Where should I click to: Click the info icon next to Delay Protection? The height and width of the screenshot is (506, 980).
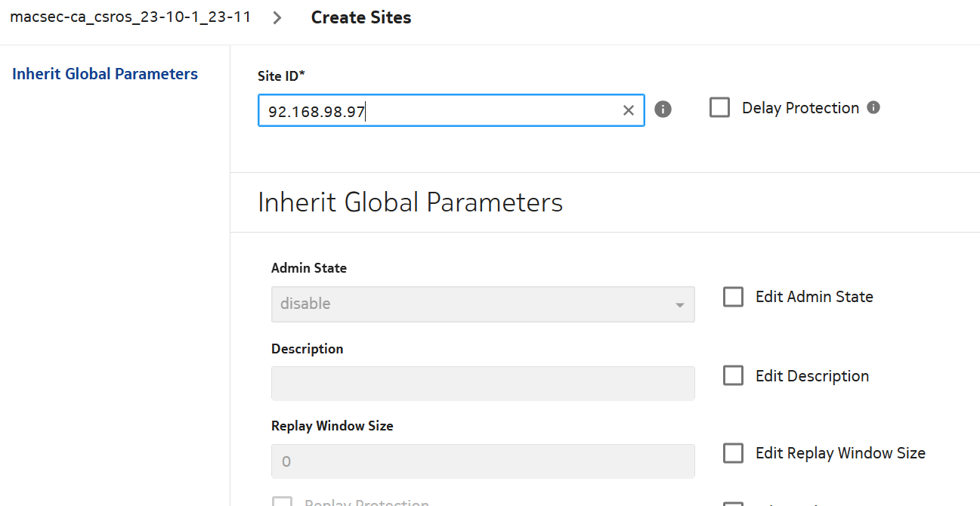coord(873,108)
